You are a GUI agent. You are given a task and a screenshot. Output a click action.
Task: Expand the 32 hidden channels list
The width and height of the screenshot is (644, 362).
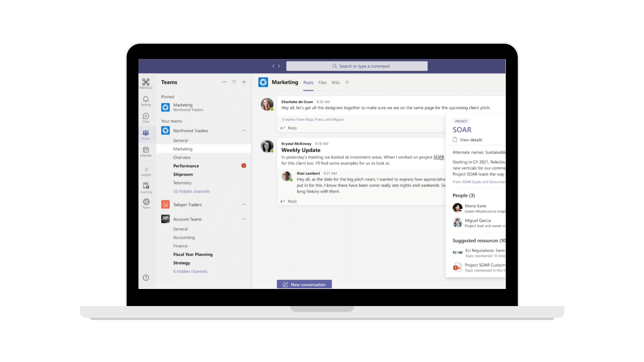click(191, 191)
